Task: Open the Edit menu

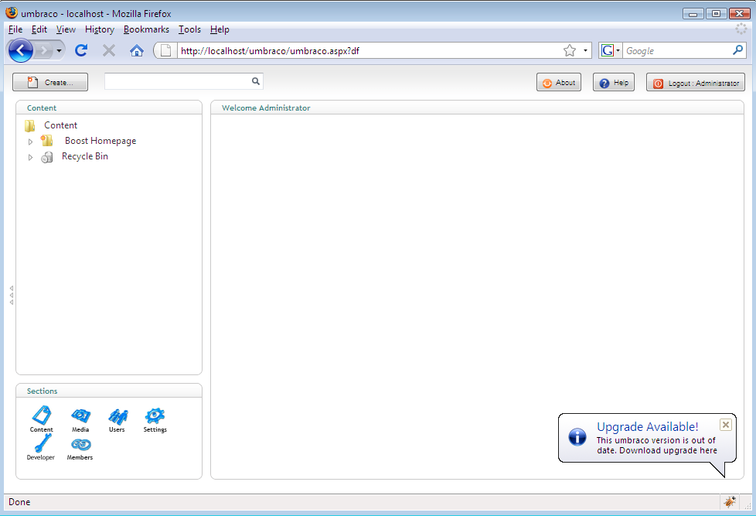Action: 39,29
